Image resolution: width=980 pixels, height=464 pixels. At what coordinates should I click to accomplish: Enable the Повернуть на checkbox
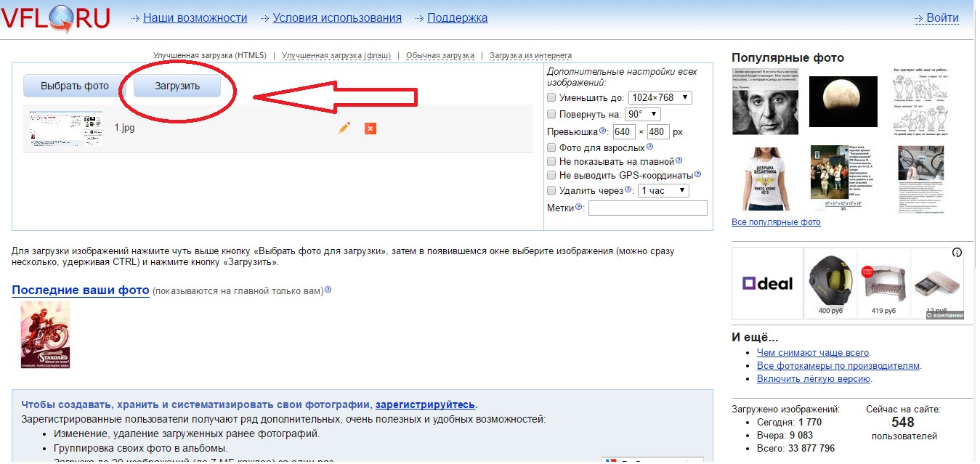[551, 114]
